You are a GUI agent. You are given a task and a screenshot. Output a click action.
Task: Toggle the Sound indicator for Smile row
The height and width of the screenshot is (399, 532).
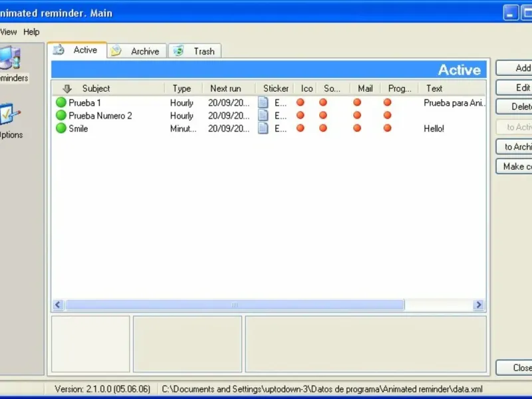[x=323, y=128]
